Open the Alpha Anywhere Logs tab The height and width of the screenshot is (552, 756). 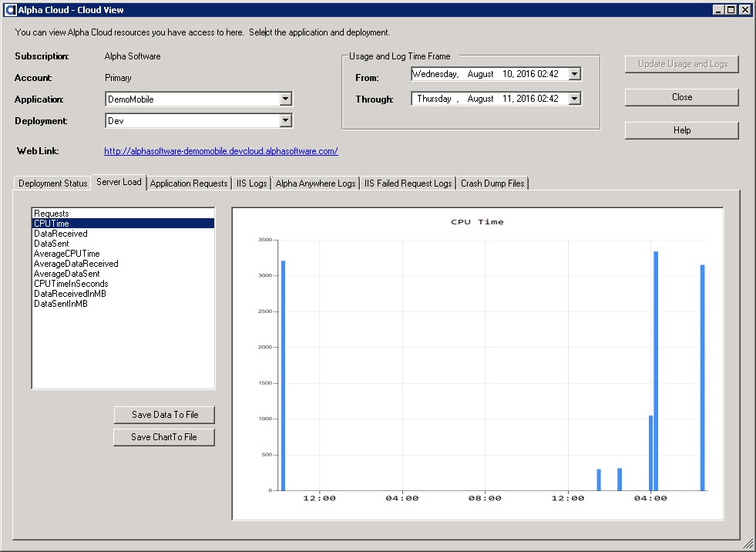point(315,183)
